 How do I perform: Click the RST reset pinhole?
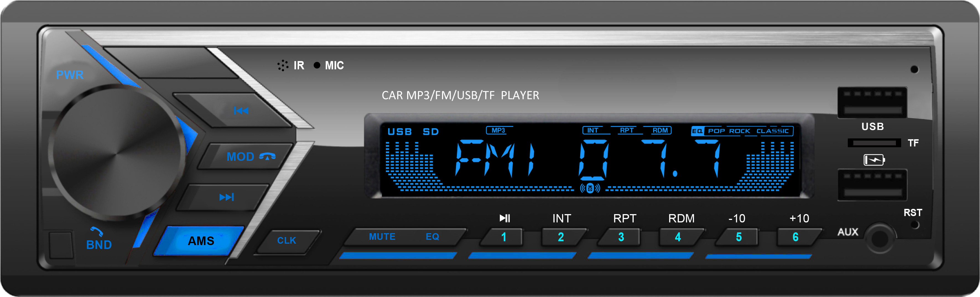(915, 225)
